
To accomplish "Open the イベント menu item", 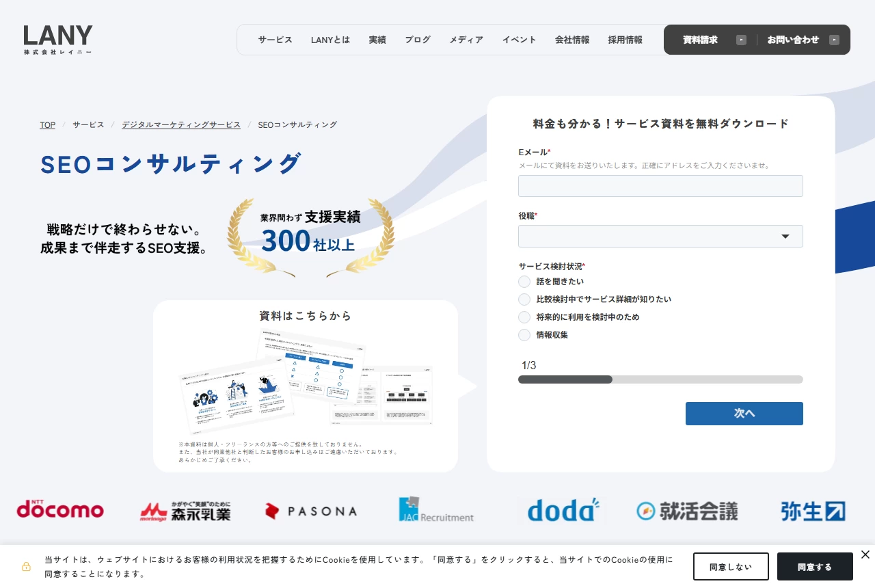I will point(520,40).
